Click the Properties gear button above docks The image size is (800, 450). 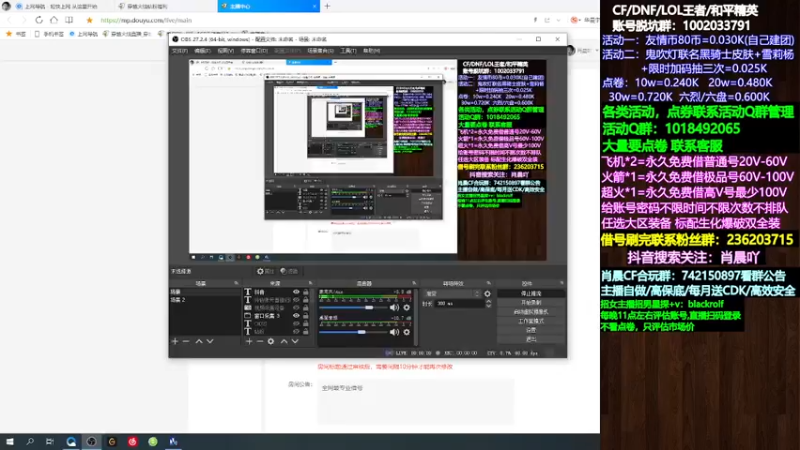pos(265,271)
